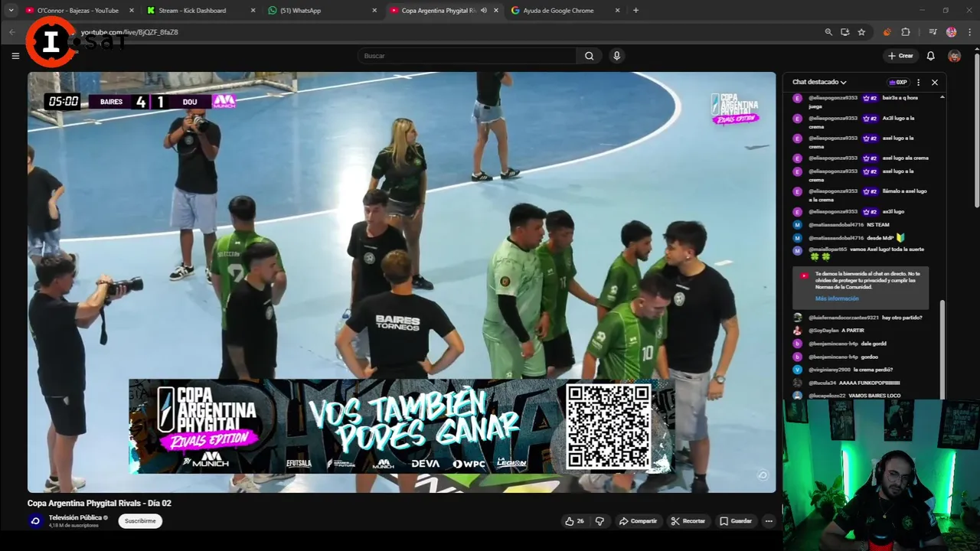Screen dimensions: 980x551
Task: Click the Guardar save button
Action: click(x=735, y=521)
